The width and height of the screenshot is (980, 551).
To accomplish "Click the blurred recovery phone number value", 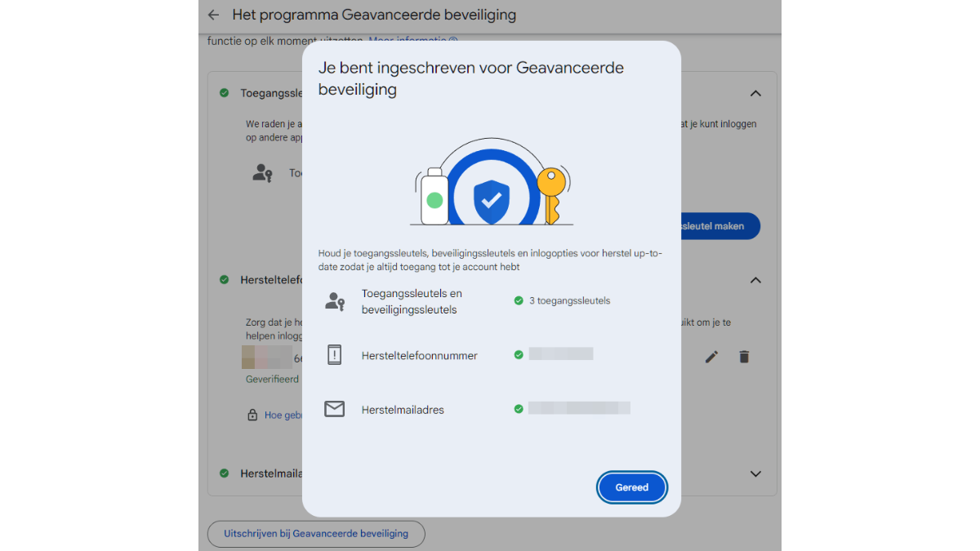I will [560, 354].
